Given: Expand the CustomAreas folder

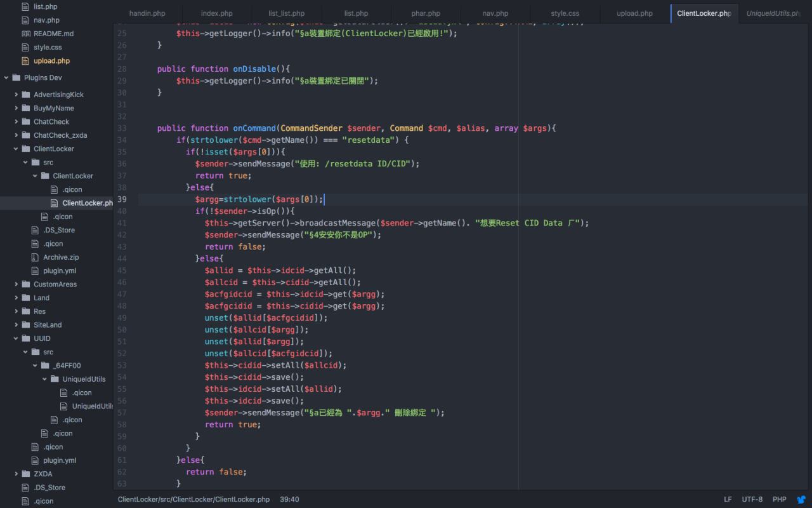Looking at the screenshot, I should pyautogui.click(x=16, y=284).
